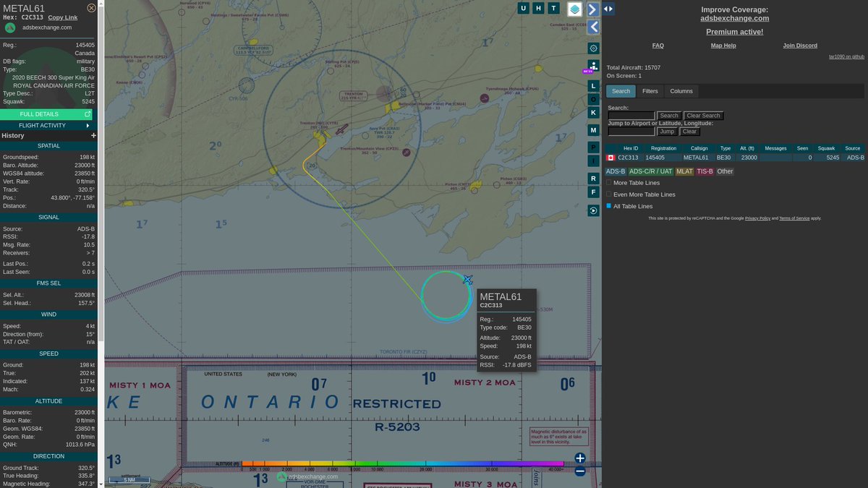Zoom out the map with minus button
The image size is (868, 488).
click(580, 471)
